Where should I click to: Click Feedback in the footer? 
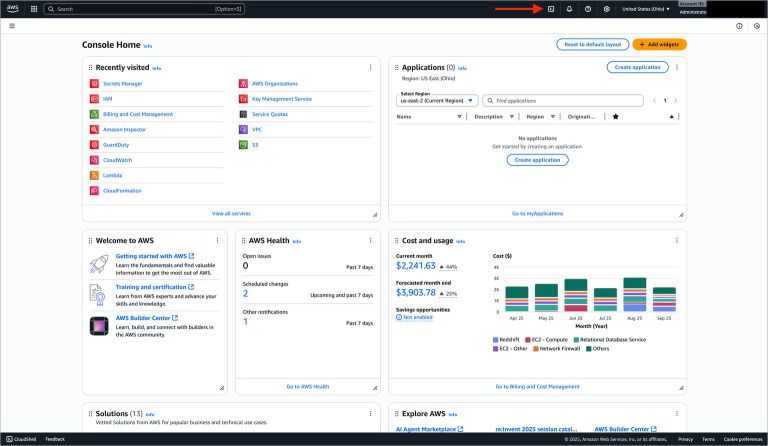point(55,439)
